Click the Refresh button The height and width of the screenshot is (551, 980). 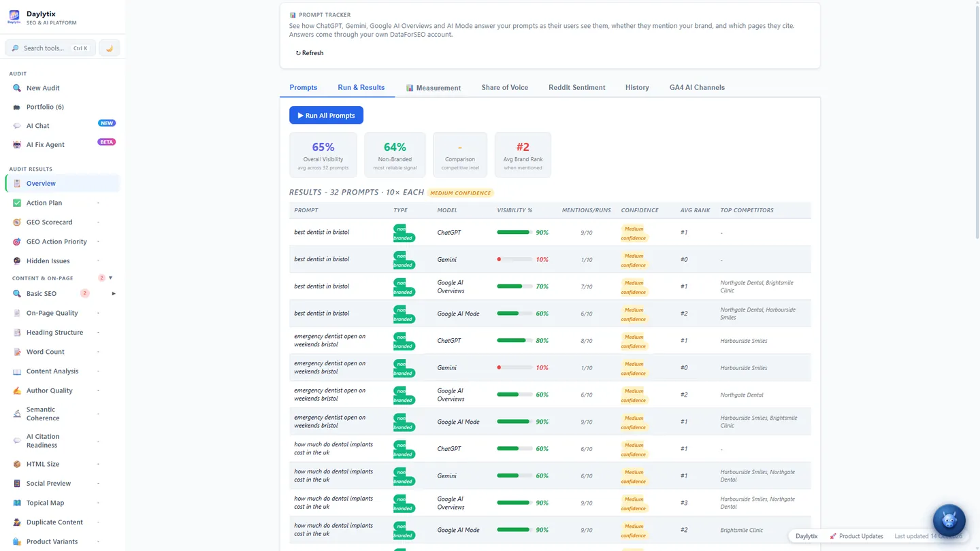click(310, 53)
